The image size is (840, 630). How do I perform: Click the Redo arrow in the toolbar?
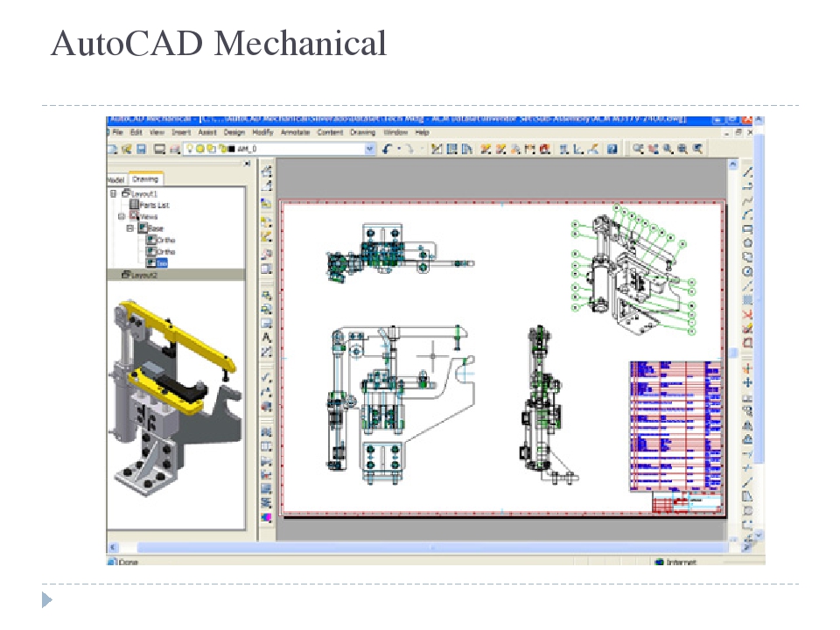tap(409, 149)
